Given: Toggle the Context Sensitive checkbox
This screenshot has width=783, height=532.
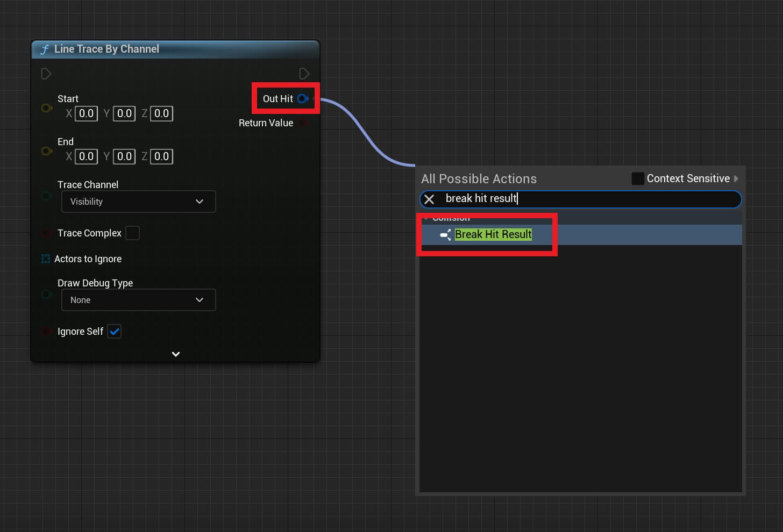Looking at the screenshot, I should [638, 178].
